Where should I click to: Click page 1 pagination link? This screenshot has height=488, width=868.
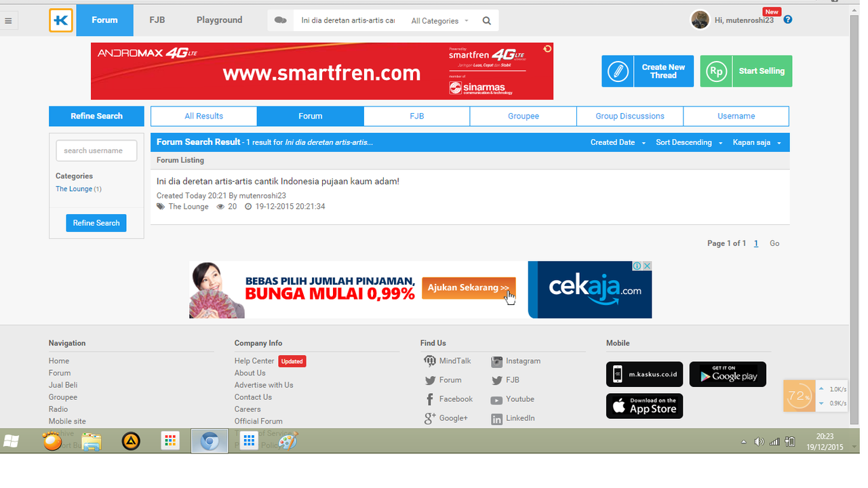pyautogui.click(x=756, y=243)
